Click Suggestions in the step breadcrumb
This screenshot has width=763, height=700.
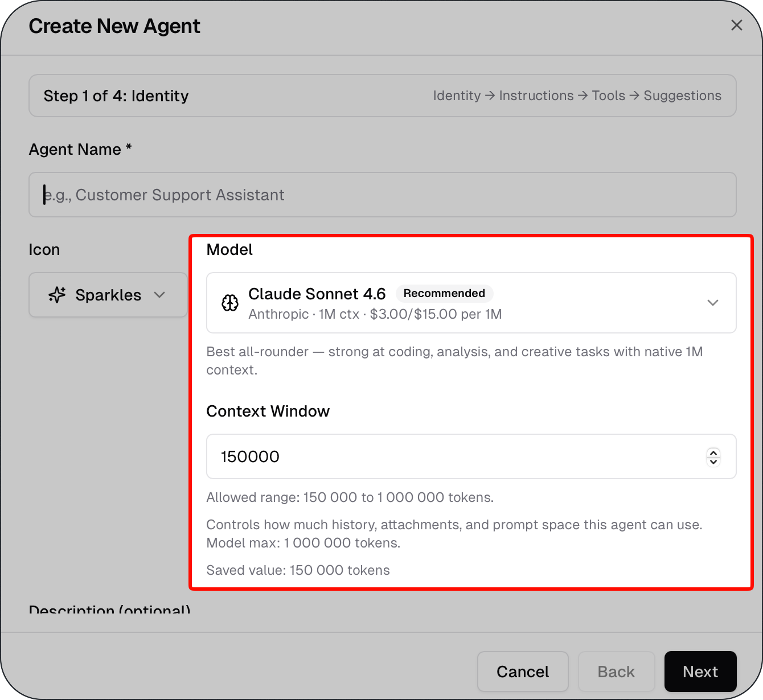[682, 96]
